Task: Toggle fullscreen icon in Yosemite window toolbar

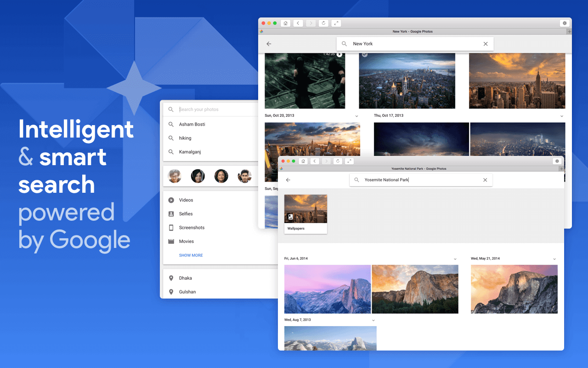Action: [349, 161]
